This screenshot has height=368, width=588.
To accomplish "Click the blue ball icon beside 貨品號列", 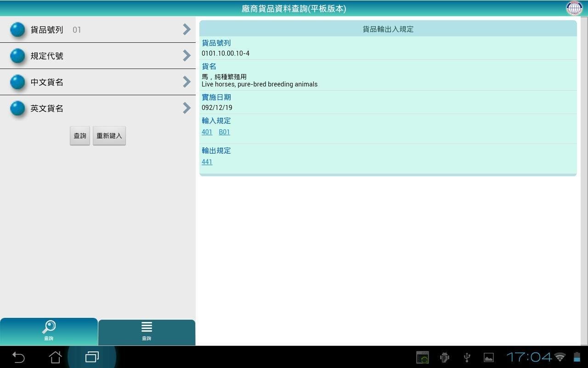I will [17, 29].
